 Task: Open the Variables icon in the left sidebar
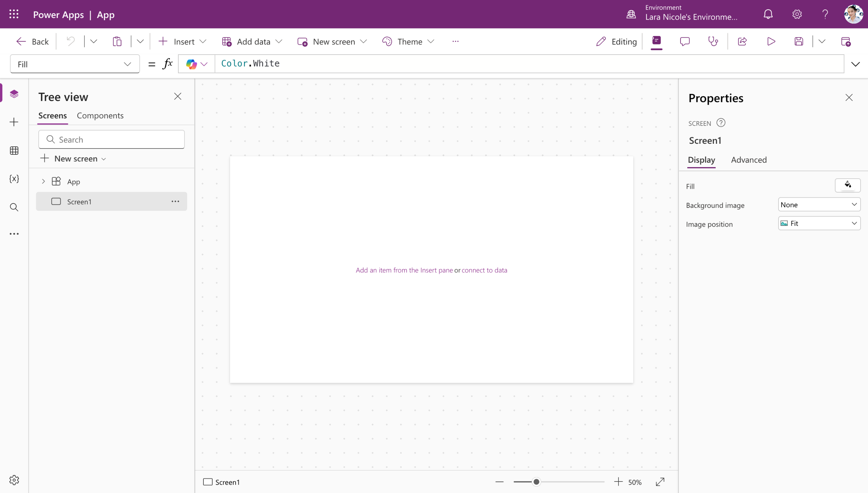pyautogui.click(x=14, y=179)
